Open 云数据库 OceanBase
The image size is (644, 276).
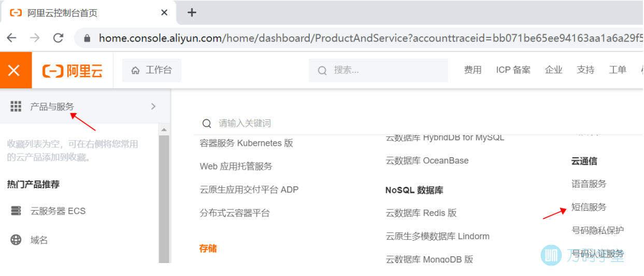pos(427,161)
